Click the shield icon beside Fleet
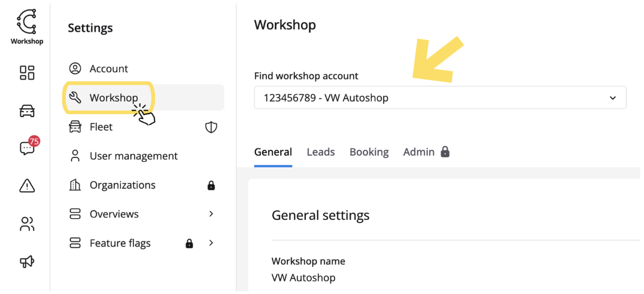 pos(211,127)
